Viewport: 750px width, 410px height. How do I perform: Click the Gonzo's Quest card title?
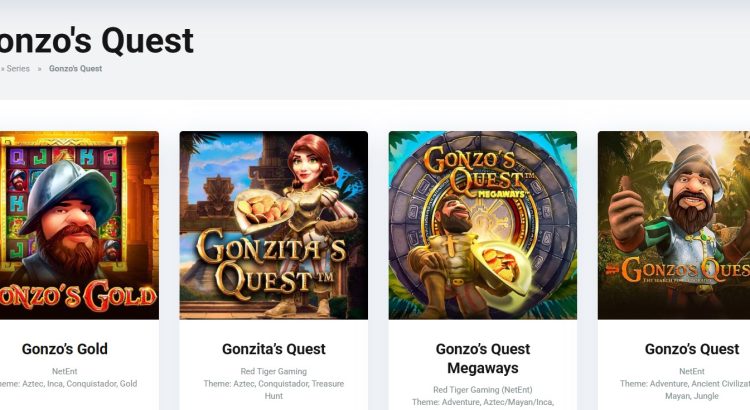[692, 349]
